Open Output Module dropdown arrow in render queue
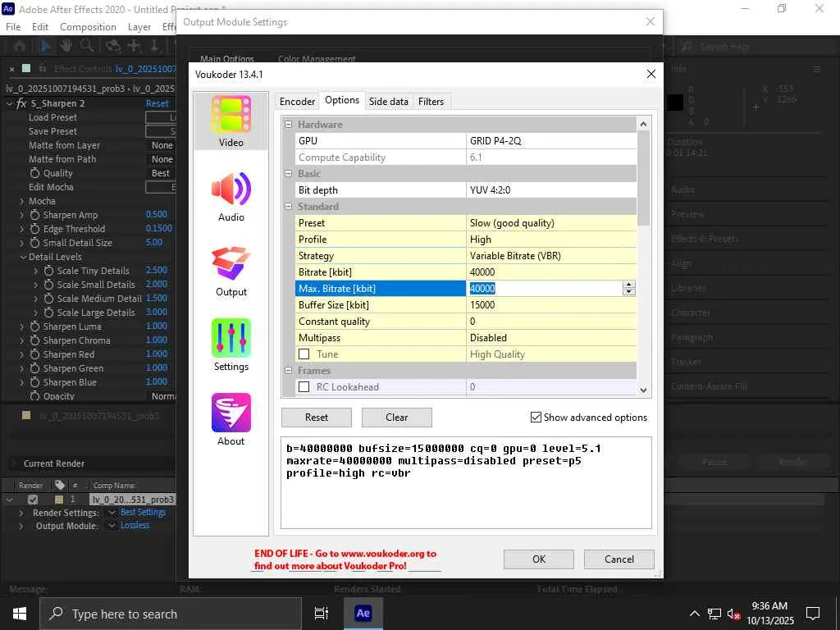 (x=112, y=526)
